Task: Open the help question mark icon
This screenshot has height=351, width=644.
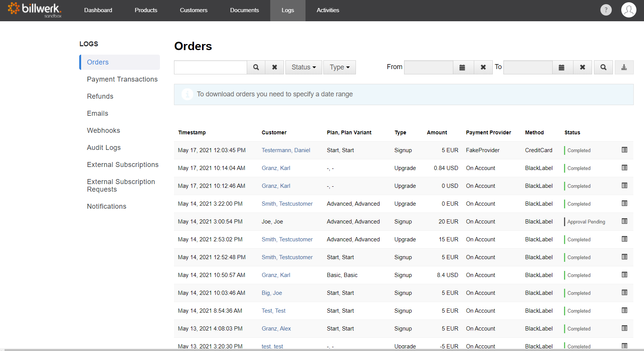Action: (x=606, y=10)
